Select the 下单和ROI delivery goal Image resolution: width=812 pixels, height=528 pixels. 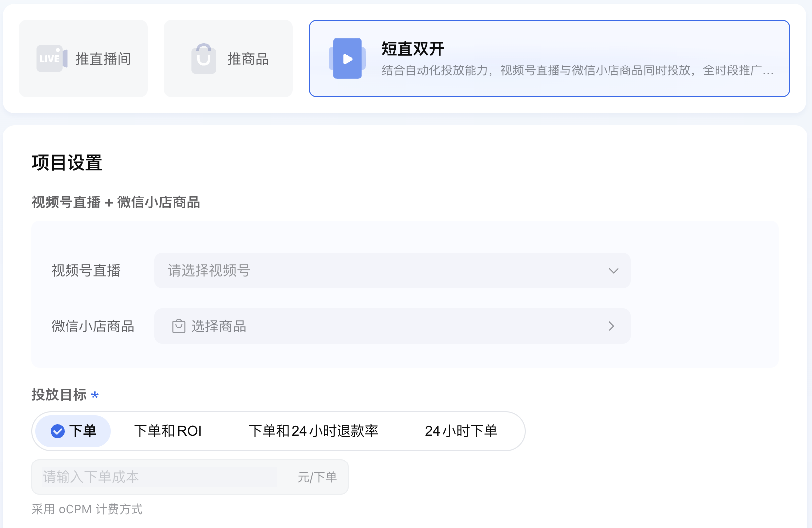[x=168, y=431]
